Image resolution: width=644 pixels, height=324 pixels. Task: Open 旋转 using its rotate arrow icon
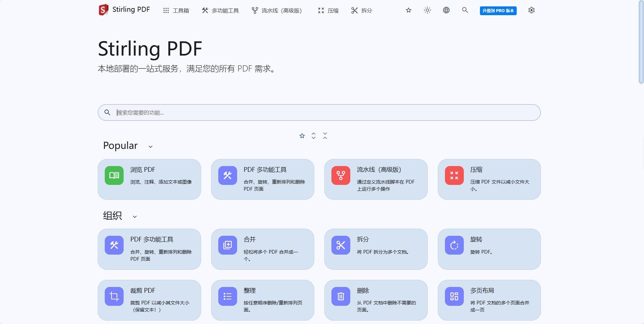[454, 245]
